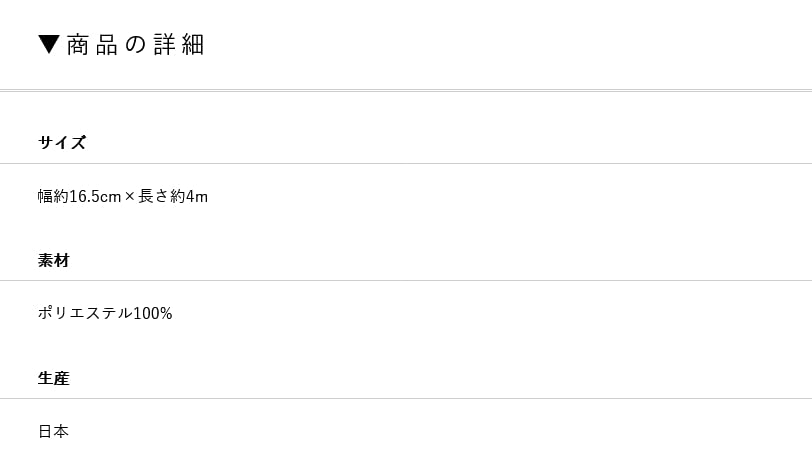This screenshot has height=476, width=812.
Task: Click the double divider below the heading
Action: click(x=406, y=90)
